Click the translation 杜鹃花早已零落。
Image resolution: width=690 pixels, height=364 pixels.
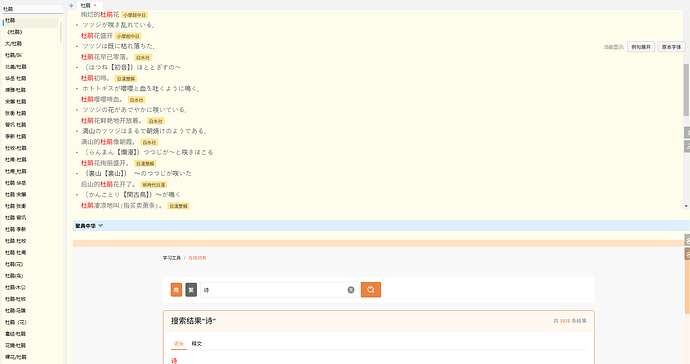click(x=106, y=57)
